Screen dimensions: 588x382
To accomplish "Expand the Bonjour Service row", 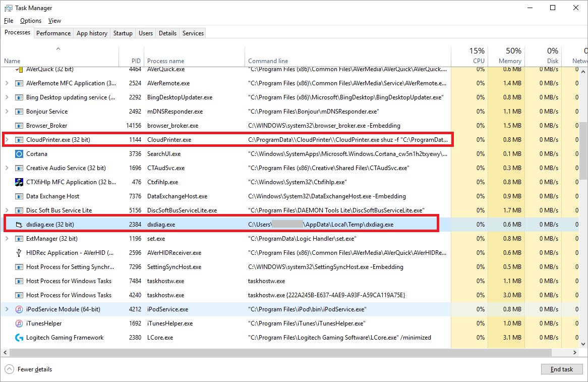I will point(7,112).
